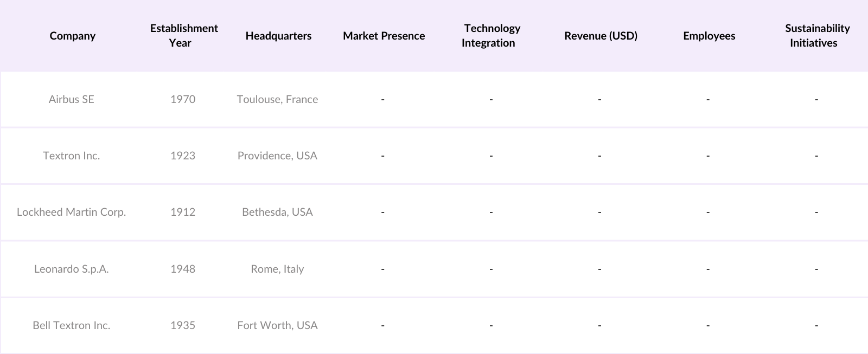This screenshot has height=354, width=868.
Task: Click the Revenue (USD) column header
Action: 601,36
